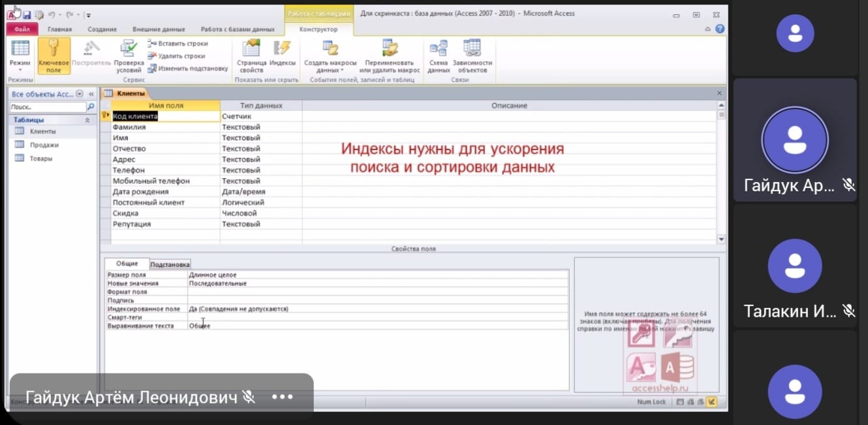Click Вставить строки in the ribbon
Viewport: 868px width, 425px height.
click(178, 44)
